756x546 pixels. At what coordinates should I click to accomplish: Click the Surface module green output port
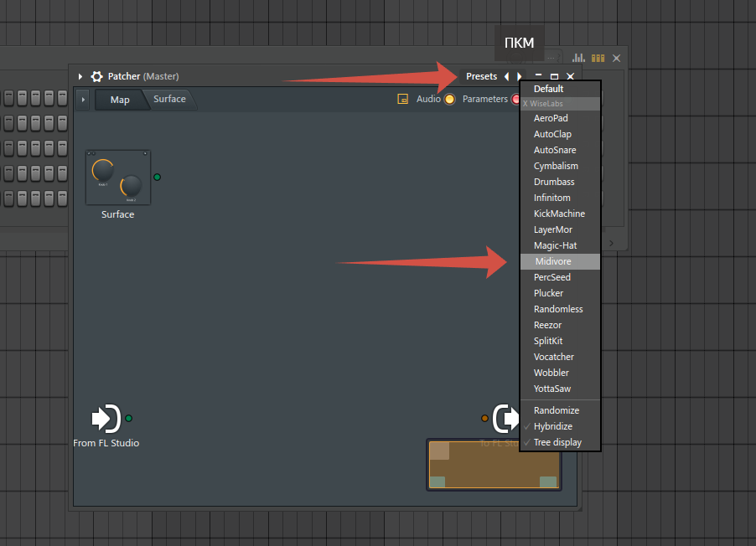tap(157, 177)
